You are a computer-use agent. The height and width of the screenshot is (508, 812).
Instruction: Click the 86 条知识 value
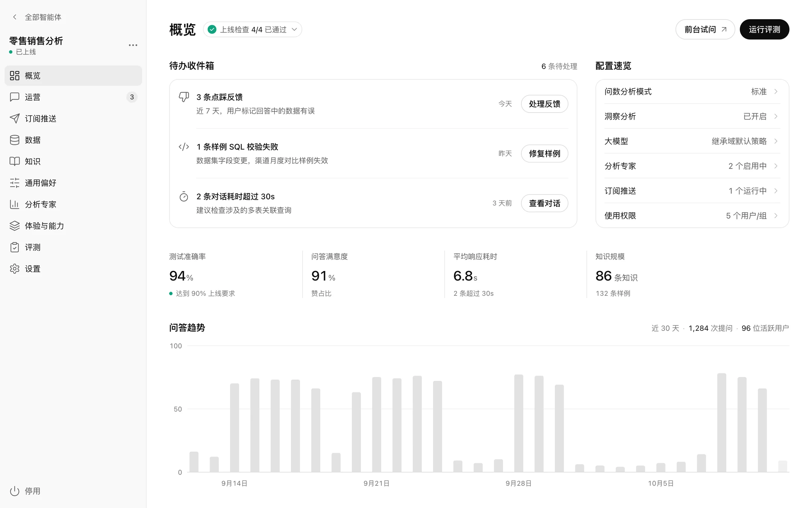[617, 276]
